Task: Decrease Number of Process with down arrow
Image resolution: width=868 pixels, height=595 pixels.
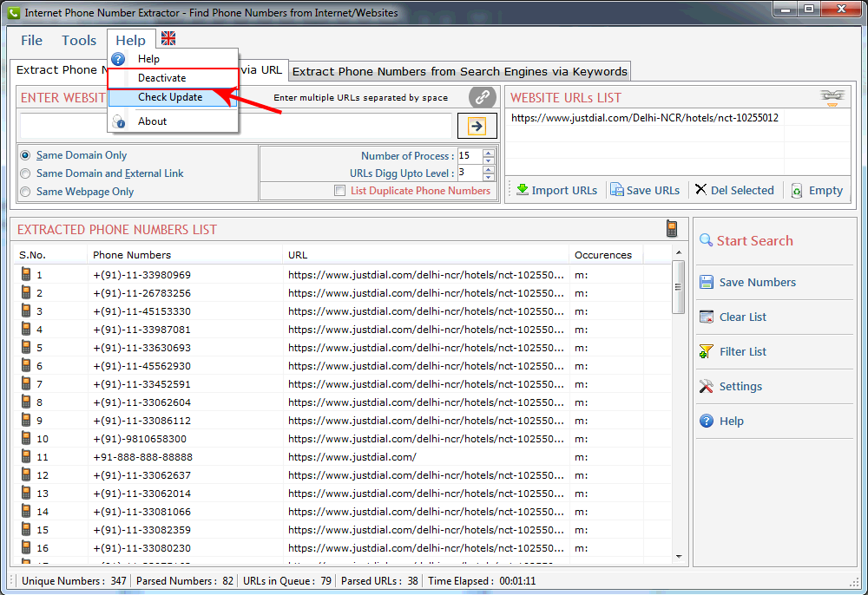Action: pos(488,160)
